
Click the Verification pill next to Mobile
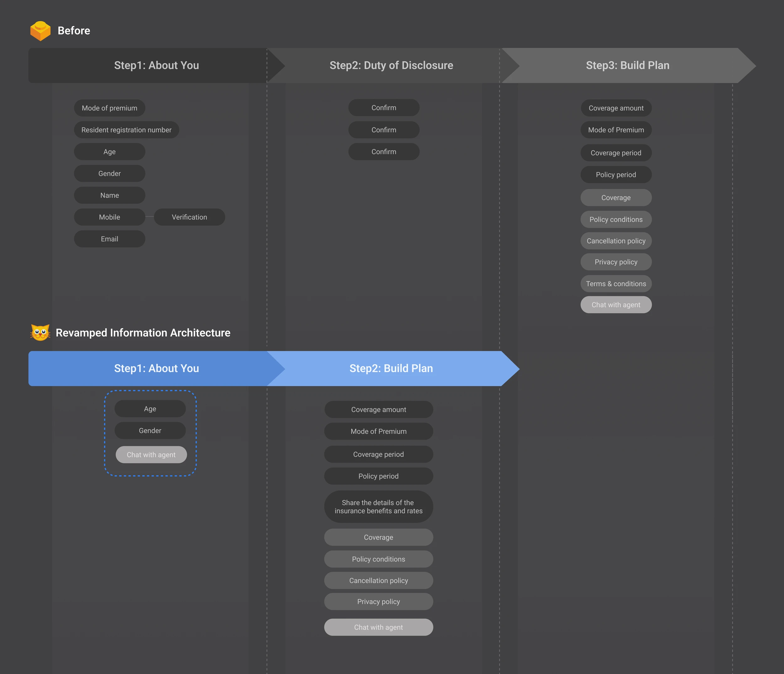point(189,217)
